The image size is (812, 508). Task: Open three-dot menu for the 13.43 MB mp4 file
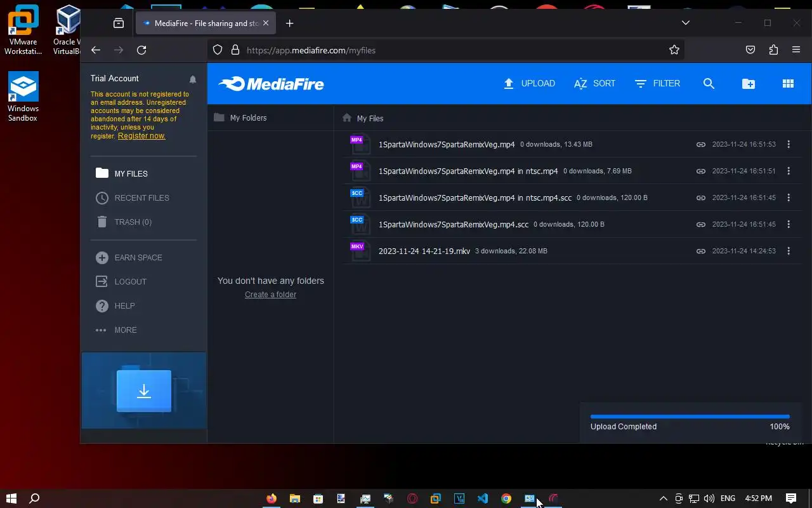(x=789, y=144)
